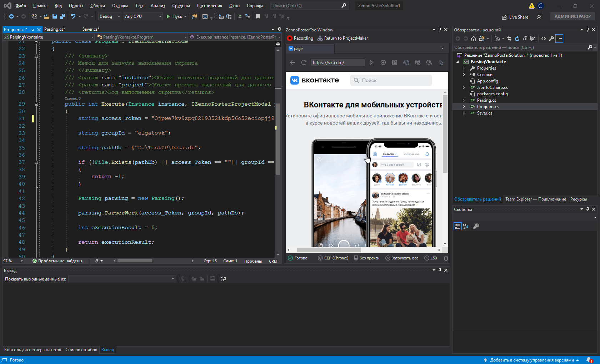Click Save All icon in toolbar
Screen dimensions: 600x364
point(62,16)
